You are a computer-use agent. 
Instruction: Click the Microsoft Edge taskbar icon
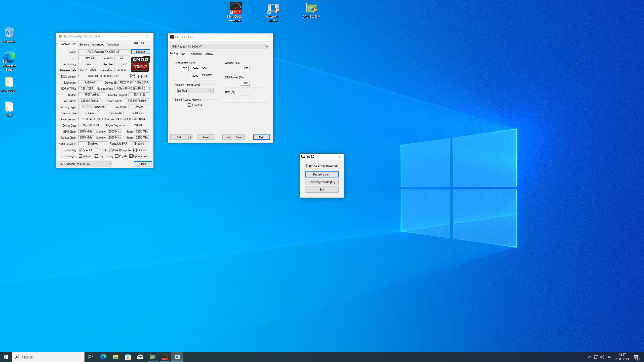tap(103, 357)
